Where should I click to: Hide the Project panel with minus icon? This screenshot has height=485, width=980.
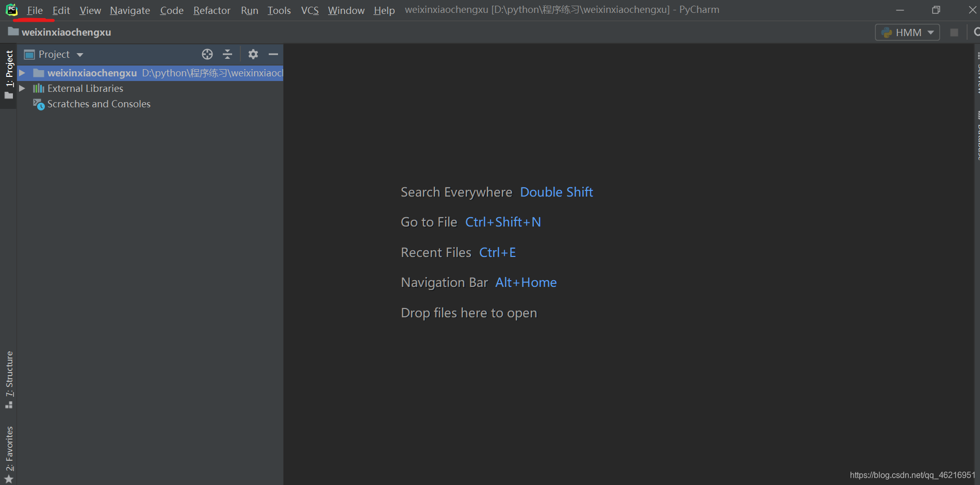point(273,54)
